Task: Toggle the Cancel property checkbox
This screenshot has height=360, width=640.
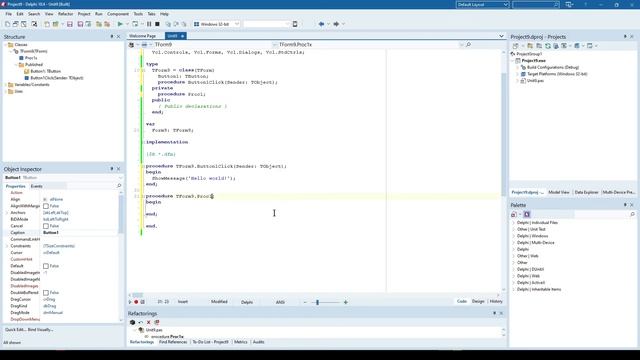Action: (x=46, y=226)
